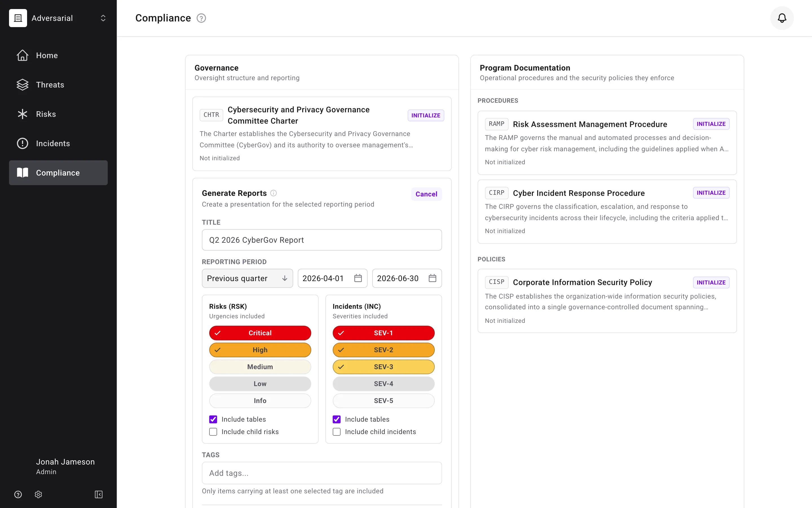
Task: Open notifications bell
Action: (782, 18)
